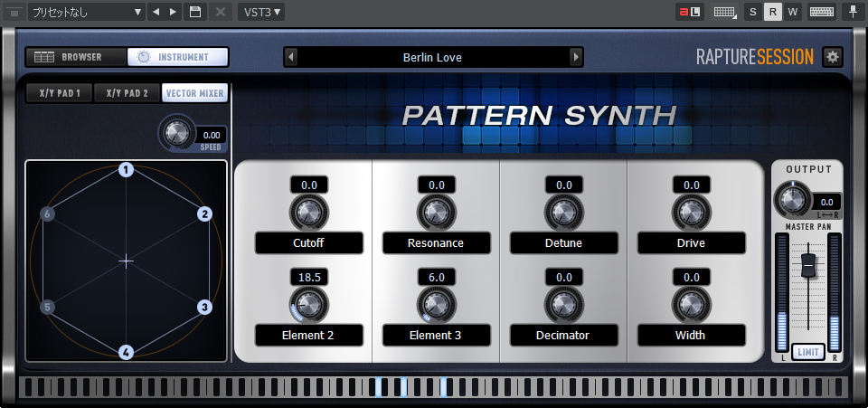Image resolution: width=868 pixels, height=408 pixels.
Task: Click the Element 2 value field 18.5
Action: point(309,278)
